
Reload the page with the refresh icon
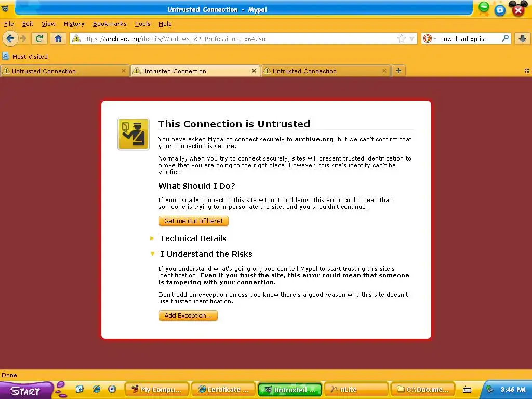[x=39, y=38]
